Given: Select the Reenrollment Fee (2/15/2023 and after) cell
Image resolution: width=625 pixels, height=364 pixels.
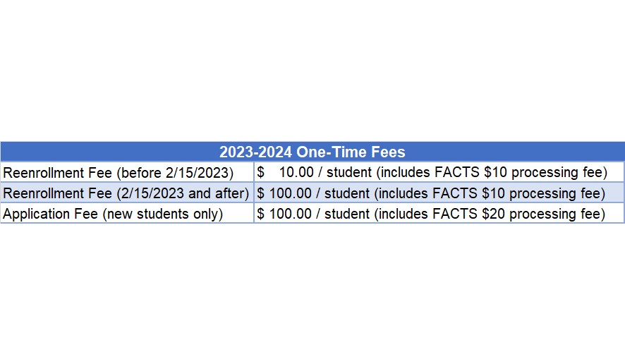Looking at the screenshot, I should pos(127,193).
